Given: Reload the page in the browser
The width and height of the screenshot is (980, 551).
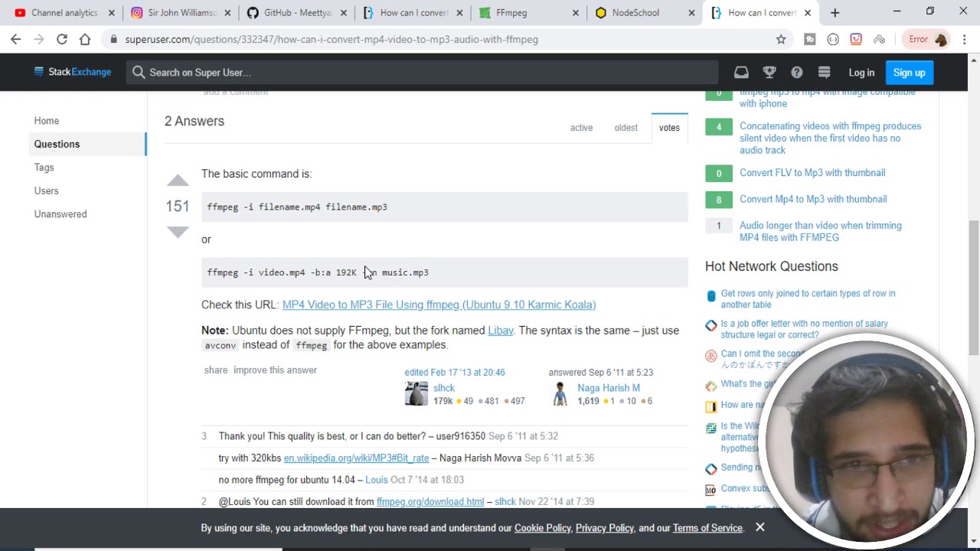Looking at the screenshot, I should [x=62, y=40].
